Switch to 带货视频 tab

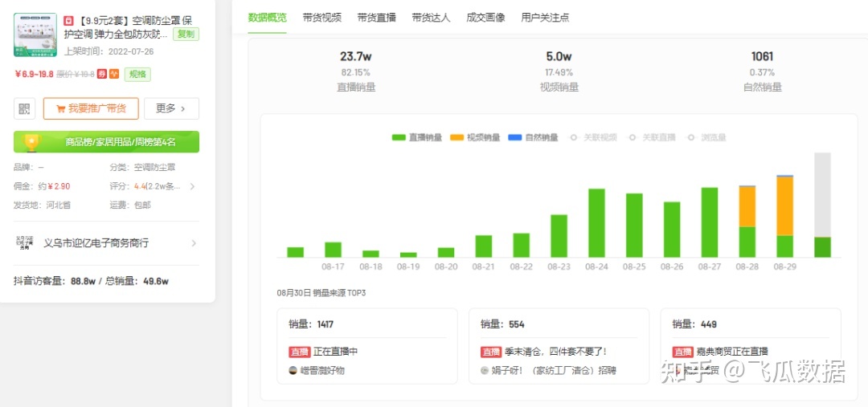point(321,17)
